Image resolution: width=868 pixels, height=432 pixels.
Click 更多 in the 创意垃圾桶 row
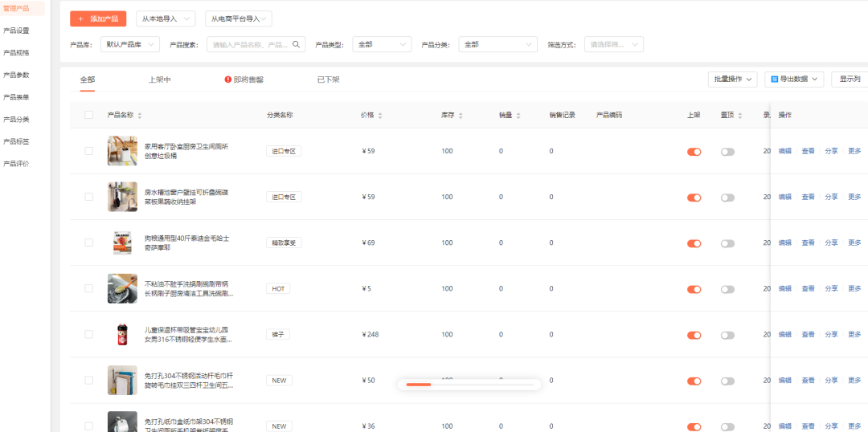854,151
